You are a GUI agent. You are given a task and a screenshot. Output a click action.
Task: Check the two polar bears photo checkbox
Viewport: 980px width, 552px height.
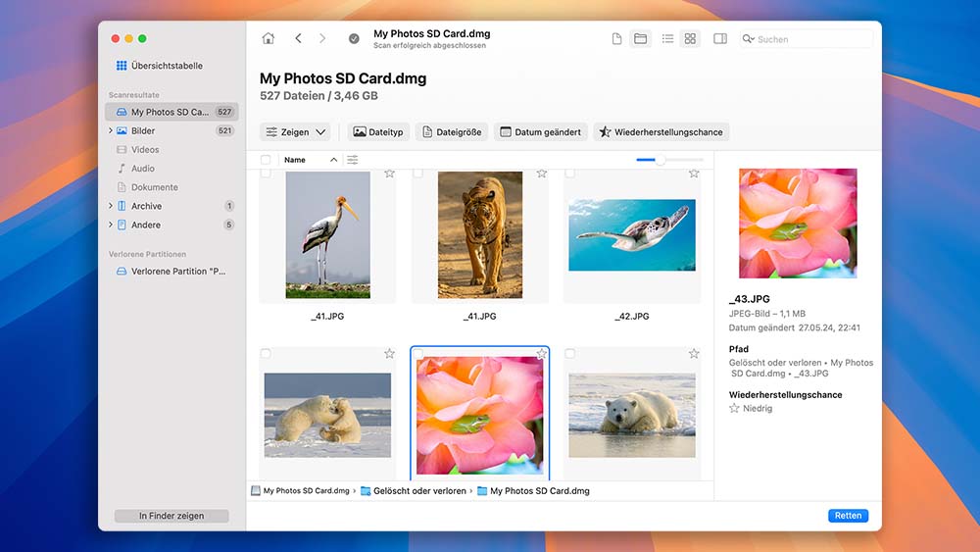point(266,354)
